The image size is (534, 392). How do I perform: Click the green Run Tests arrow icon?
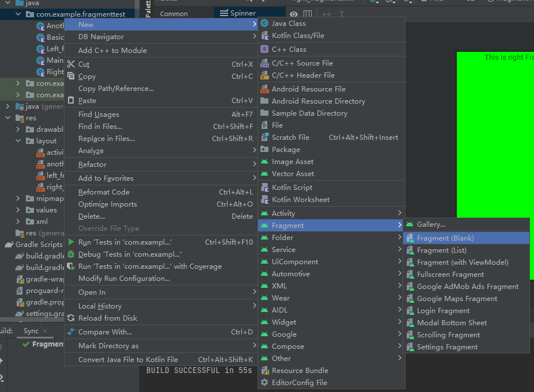(x=71, y=242)
